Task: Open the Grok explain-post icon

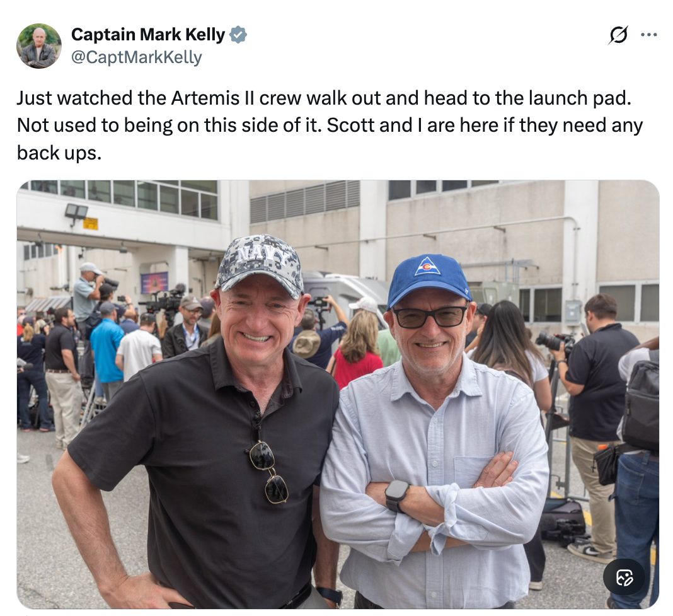Action: point(618,35)
